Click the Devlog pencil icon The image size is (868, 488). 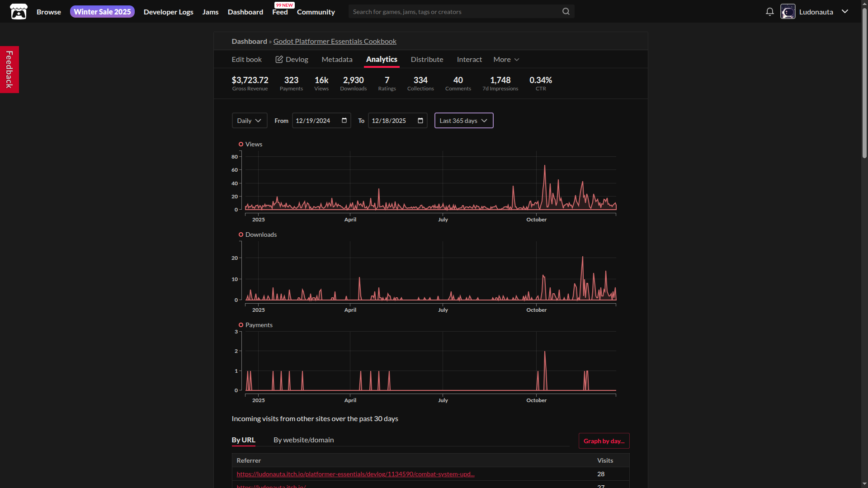click(279, 60)
